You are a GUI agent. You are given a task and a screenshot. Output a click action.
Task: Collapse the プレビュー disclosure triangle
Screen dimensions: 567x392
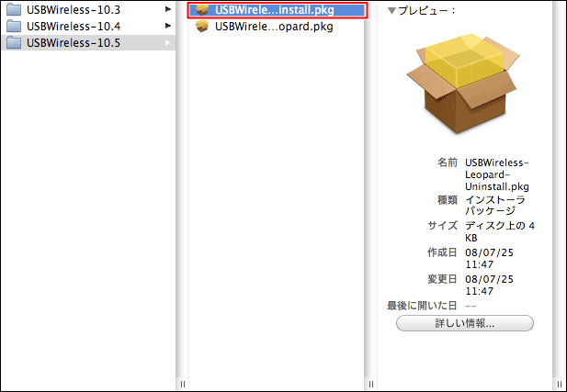pos(391,11)
